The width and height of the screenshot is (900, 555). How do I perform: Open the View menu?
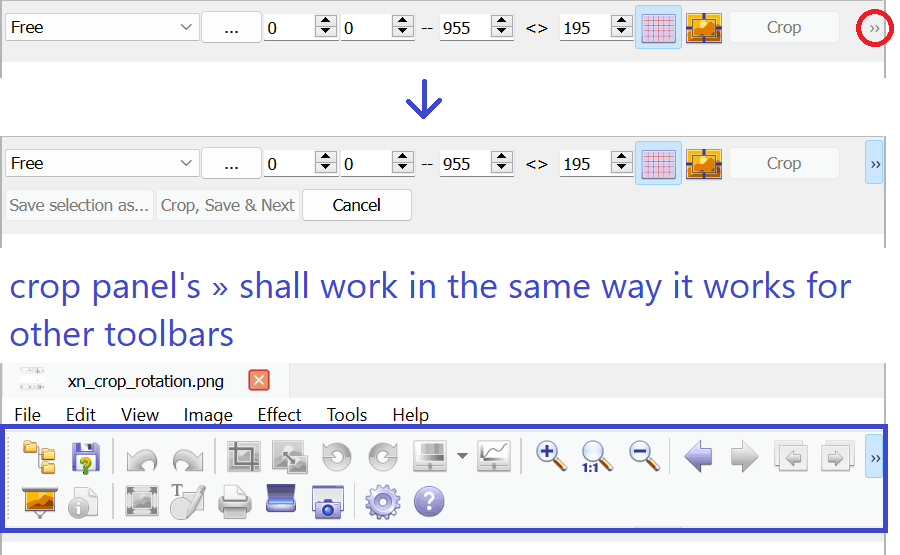[140, 414]
